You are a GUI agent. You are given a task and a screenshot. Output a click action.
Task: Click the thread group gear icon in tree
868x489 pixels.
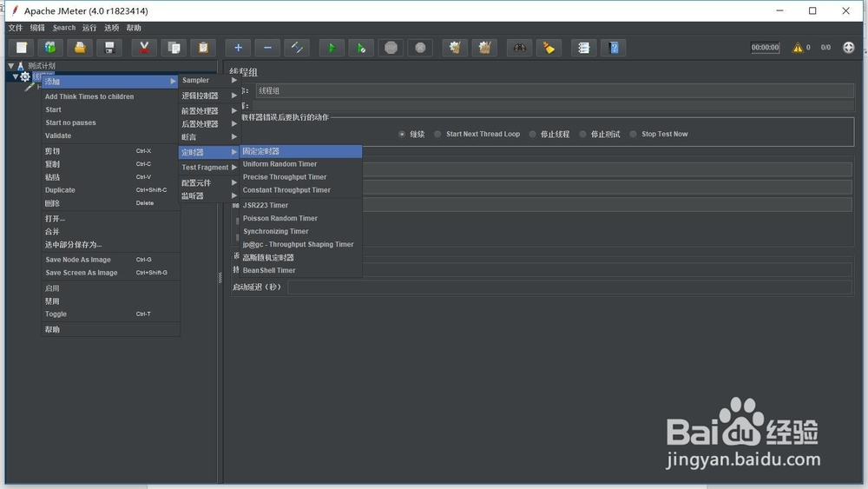point(25,76)
